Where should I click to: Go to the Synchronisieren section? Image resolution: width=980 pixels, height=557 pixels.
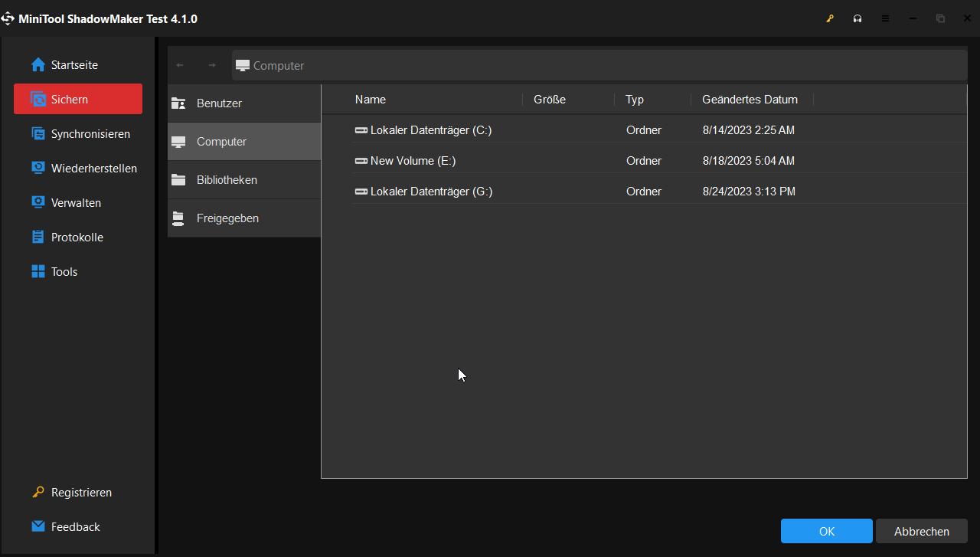pos(78,134)
